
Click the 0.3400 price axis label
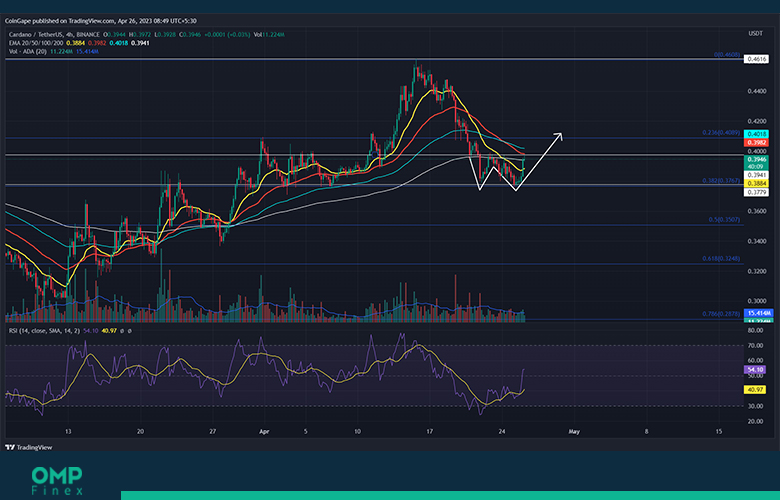tap(757, 241)
